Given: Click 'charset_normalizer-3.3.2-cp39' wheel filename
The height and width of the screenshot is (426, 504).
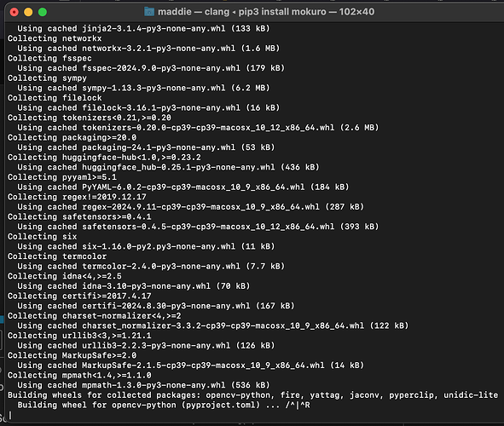Looking at the screenshot, I should (223, 325).
